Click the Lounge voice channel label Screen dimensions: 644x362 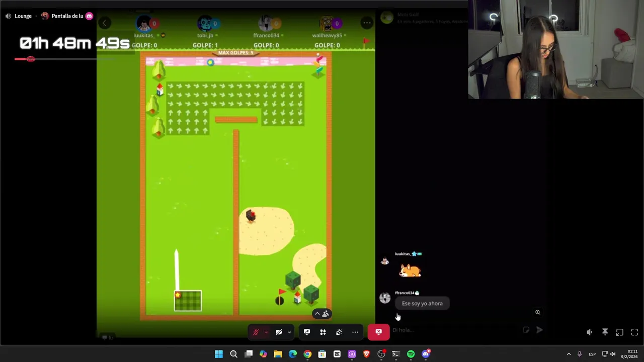(23, 16)
